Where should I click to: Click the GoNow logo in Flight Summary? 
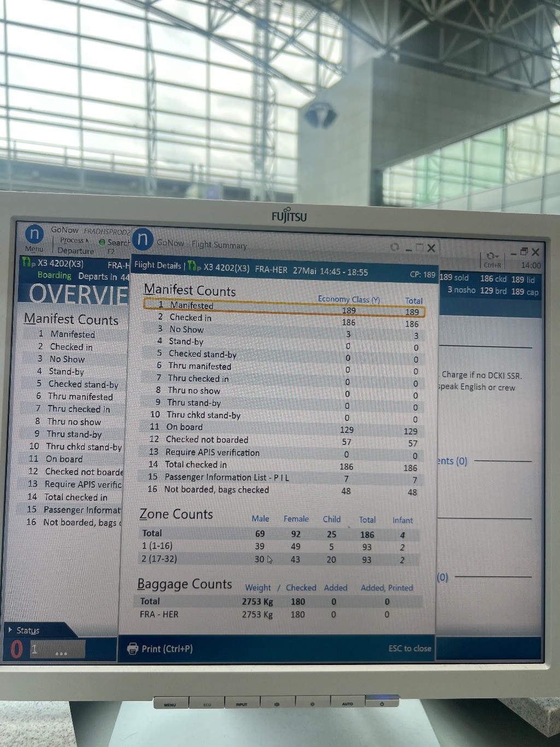click(x=143, y=239)
